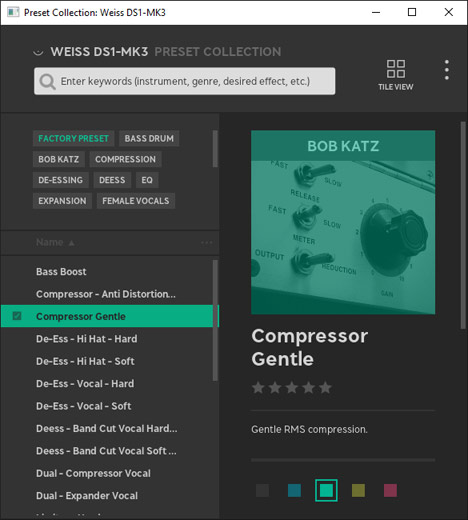Screen dimensions: 468x520
Task: Choose the dark gray color swatch
Action: pyautogui.click(x=262, y=490)
